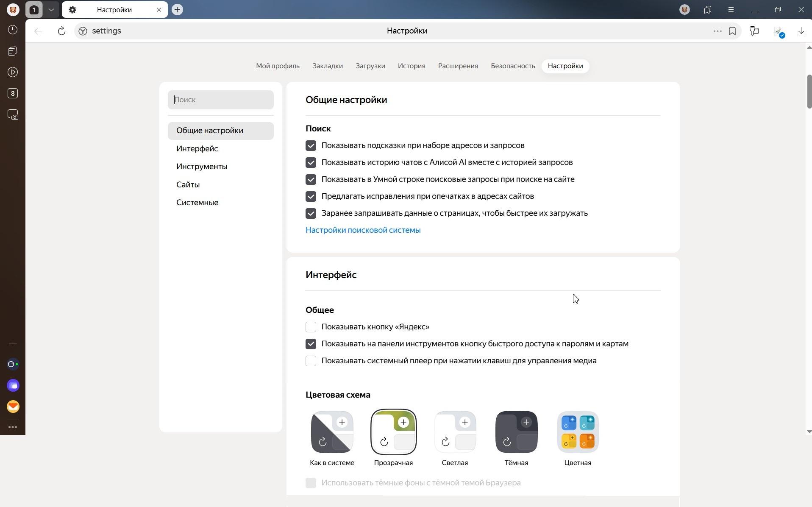Click the settings Поиск input field

(x=220, y=100)
